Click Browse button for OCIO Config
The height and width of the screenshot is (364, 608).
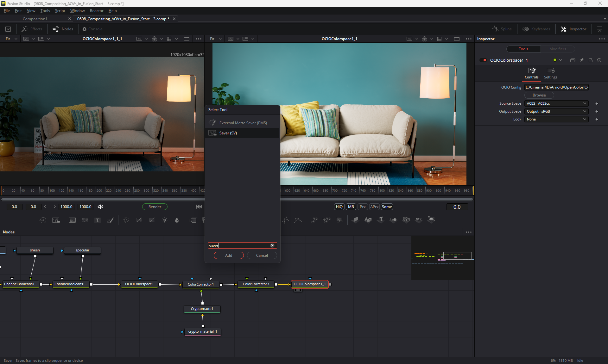[x=539, y=95]
